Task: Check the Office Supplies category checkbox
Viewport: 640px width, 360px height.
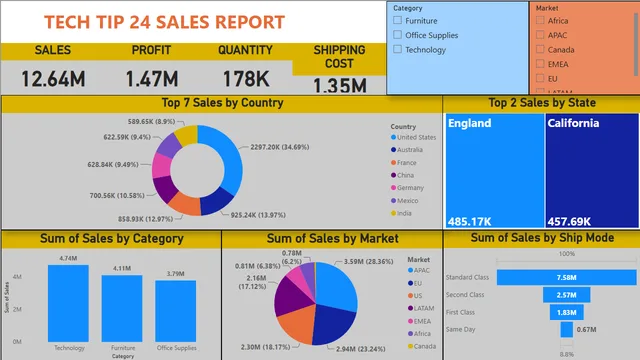Action: pyautogui.click(x=398, y=35)
